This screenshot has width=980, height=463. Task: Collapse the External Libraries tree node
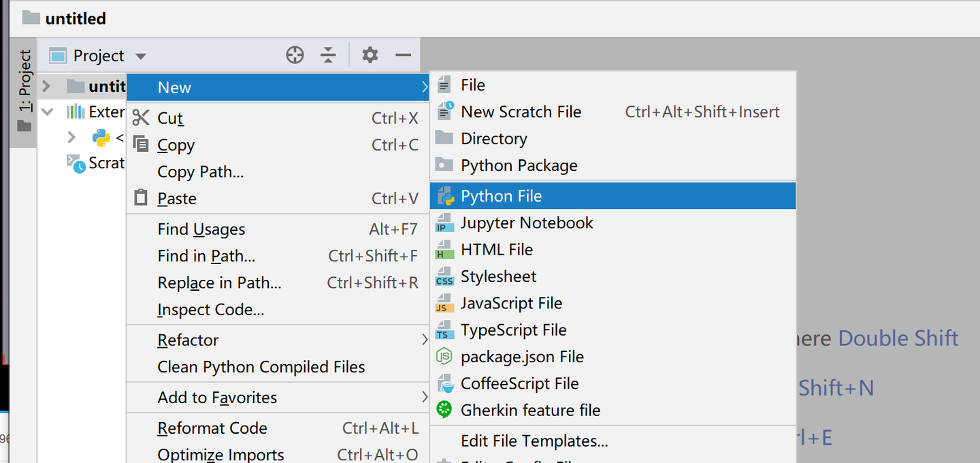coord(47,112)
